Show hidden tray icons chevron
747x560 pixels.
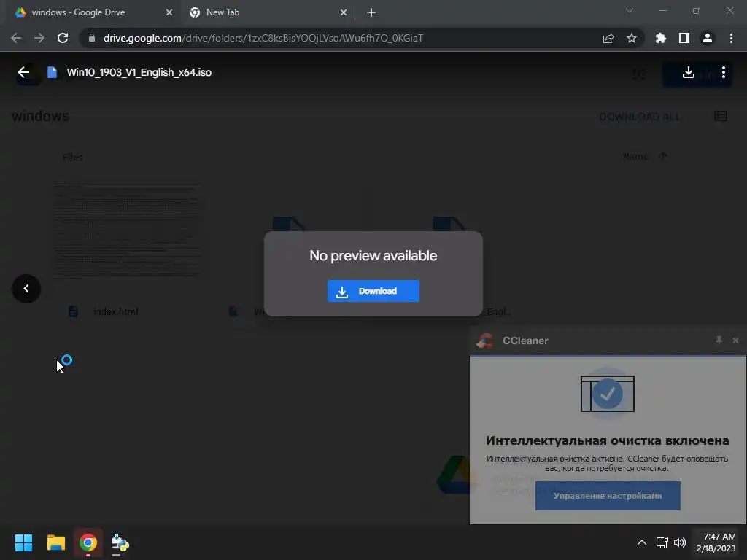coord(642,542)
